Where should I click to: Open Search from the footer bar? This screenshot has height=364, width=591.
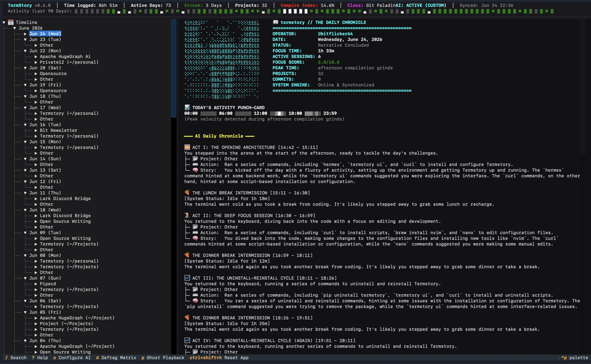point(16,358)
